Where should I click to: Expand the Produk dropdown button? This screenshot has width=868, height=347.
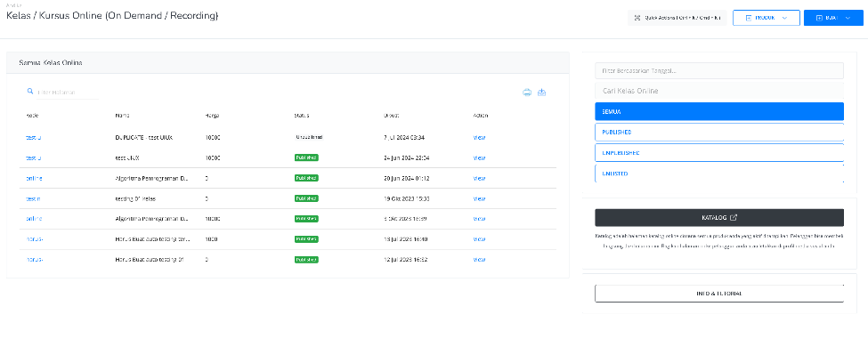click(767, 18)
